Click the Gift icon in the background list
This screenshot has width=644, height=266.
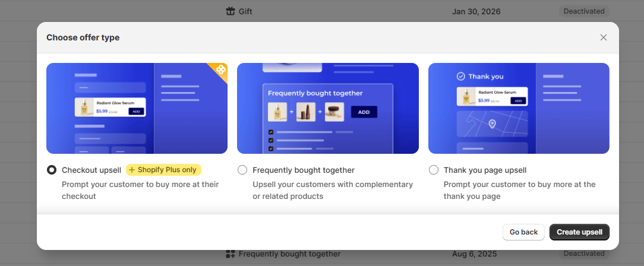pyautogui.click(x=231, y=11)
